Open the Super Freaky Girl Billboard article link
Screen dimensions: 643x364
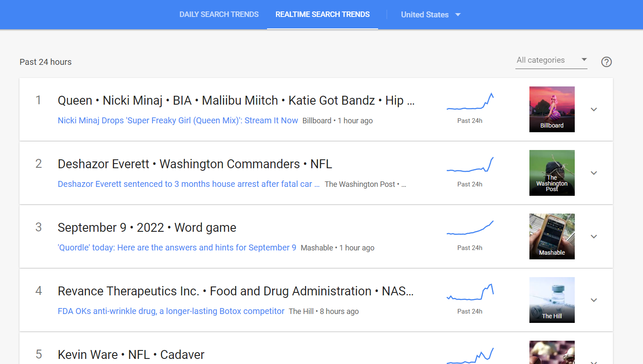tap(178, 120)
